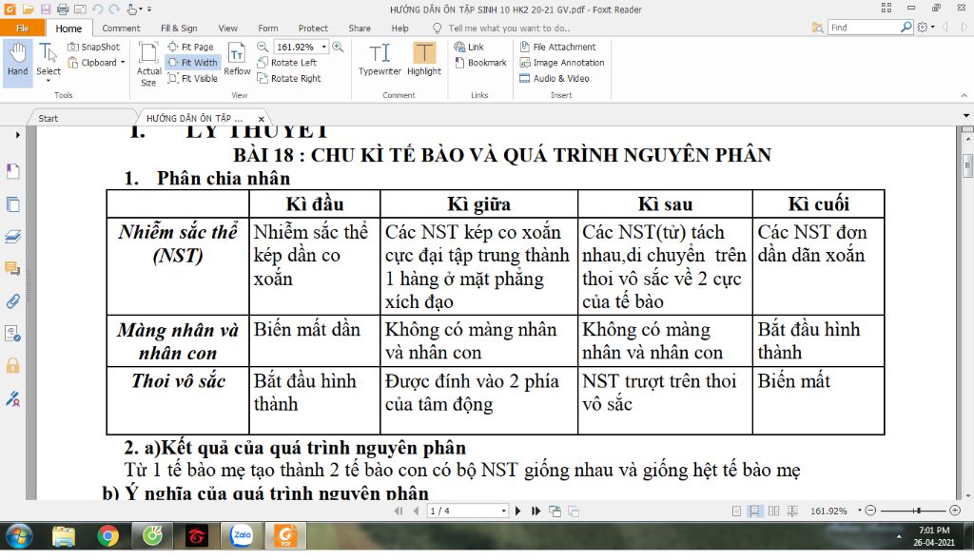The height and width of the screenshot is (560, 974).
Task: Go to the next page
Action: pos(518,511)
